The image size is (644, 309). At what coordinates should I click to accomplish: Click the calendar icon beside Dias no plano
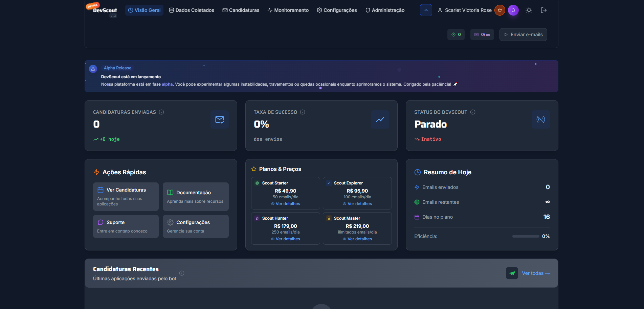coord(417,217)
